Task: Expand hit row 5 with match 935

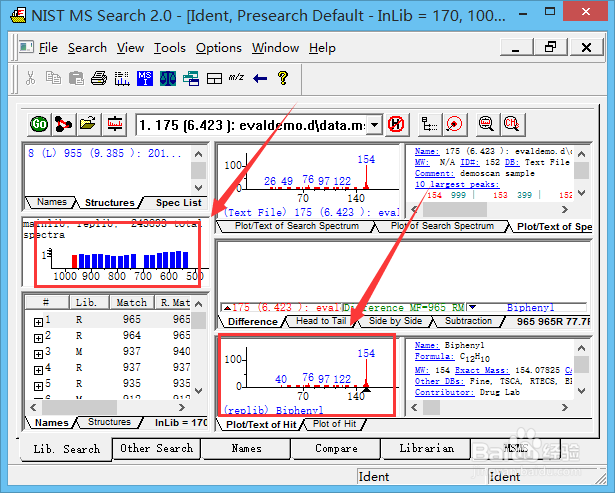Action: [38, 386]
